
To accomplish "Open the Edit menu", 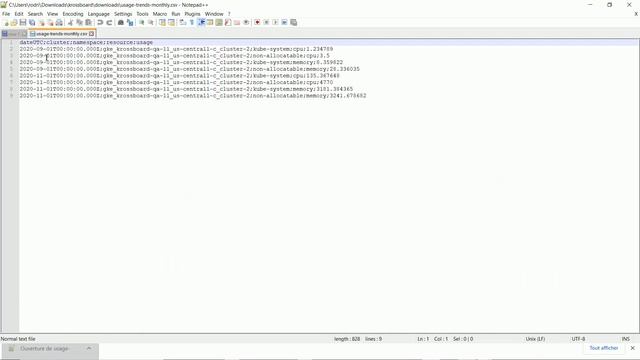I will (19, 14).
